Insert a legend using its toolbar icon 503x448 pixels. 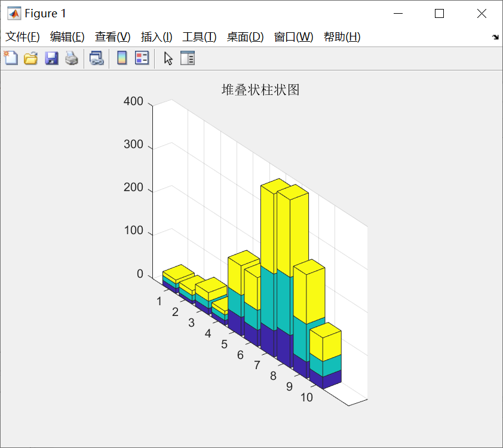tap(141, 58)
